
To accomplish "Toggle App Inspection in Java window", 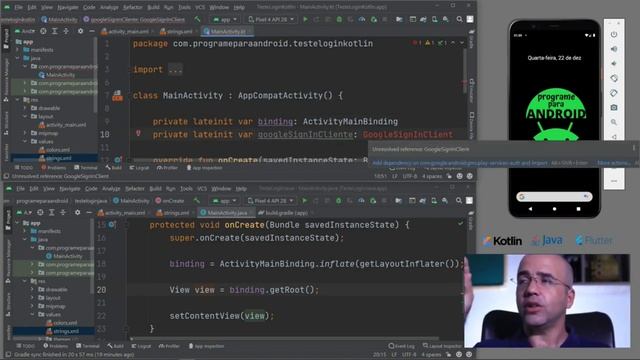I will click(x=206, y=346).
